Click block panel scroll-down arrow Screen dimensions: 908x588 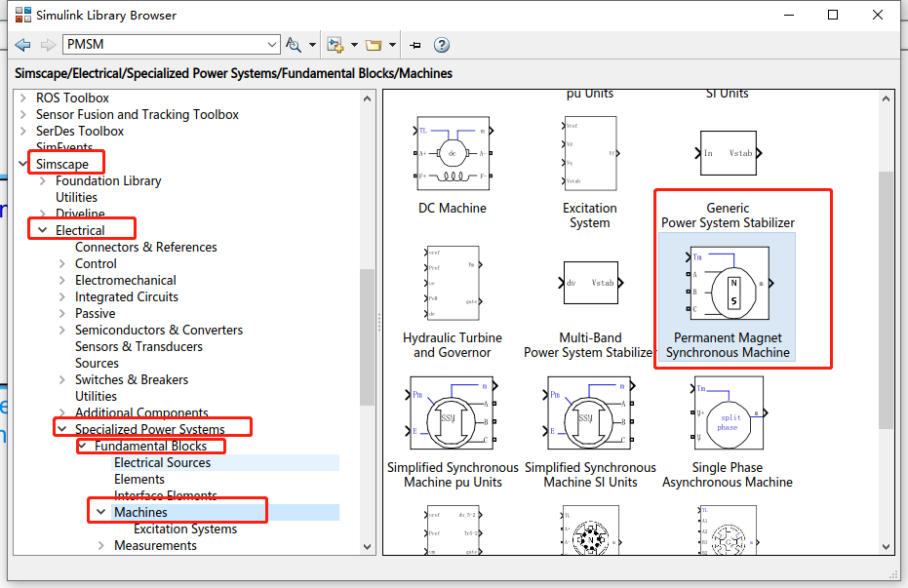[886, 546]
